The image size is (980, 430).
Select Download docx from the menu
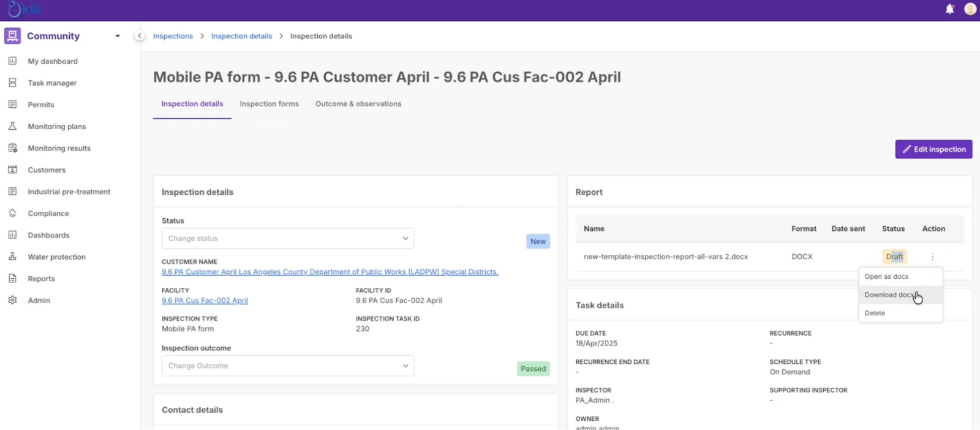coord(889,295)
